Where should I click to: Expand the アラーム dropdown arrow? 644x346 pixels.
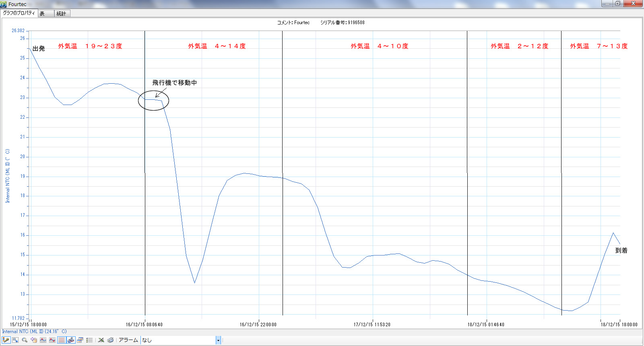[218, 340]
